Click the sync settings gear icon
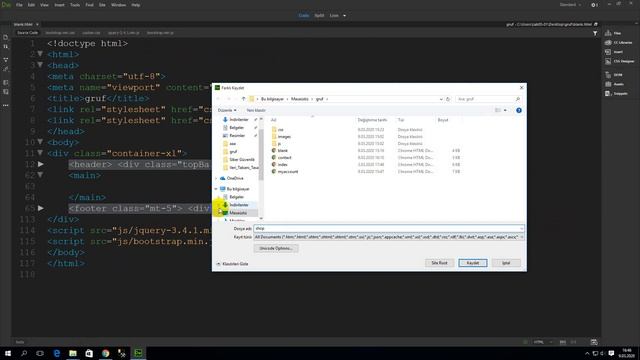 (594, 5)
